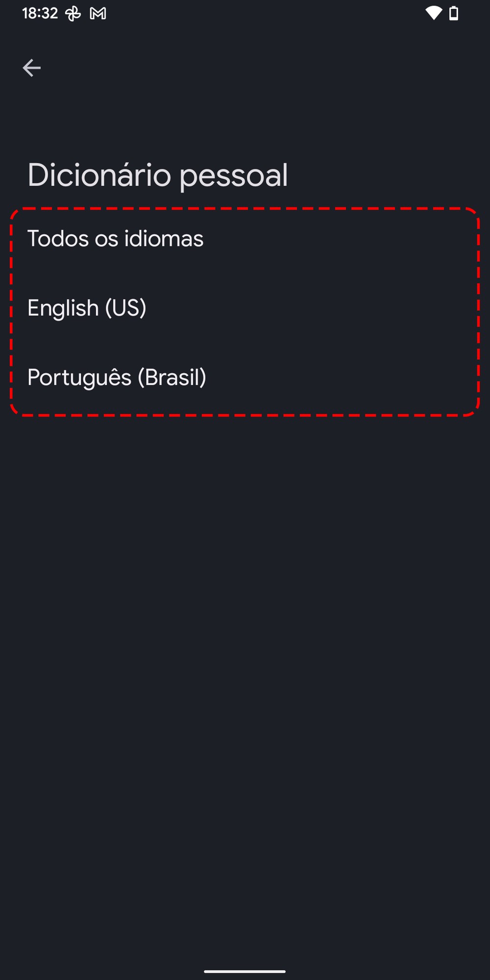The height and width of the screenshot is (980, 490).
Task: Open the "Todos os idiomas" dictionary
Action: coord(116,239)
